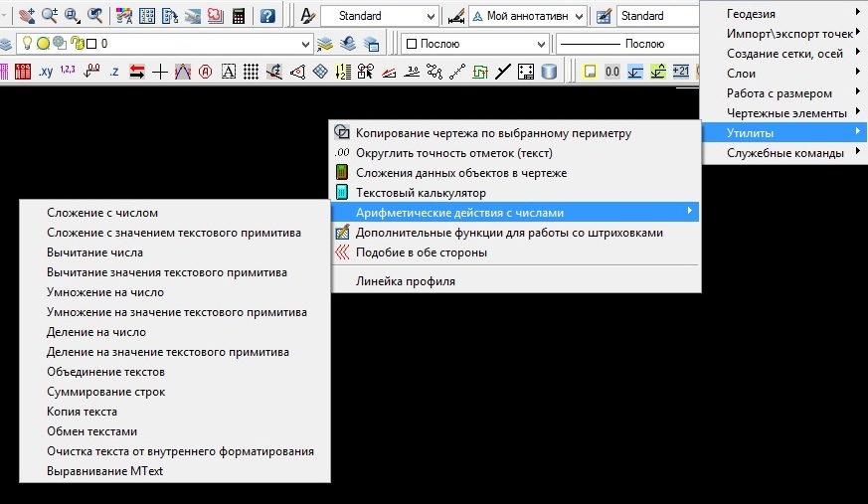The image size is (868, 504).
Task: Click the circled A text icon
Action: click(x=206, y=72)
